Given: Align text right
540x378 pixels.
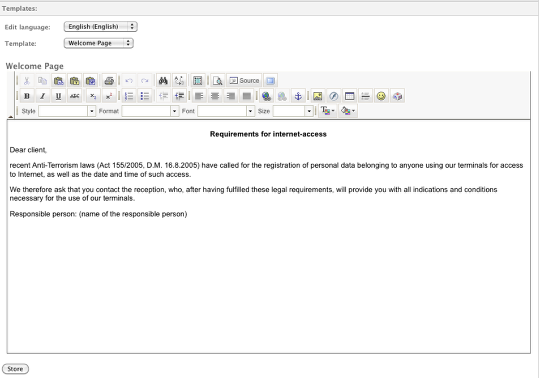Looking at the screenshot, I should click(x=231, y=96).
